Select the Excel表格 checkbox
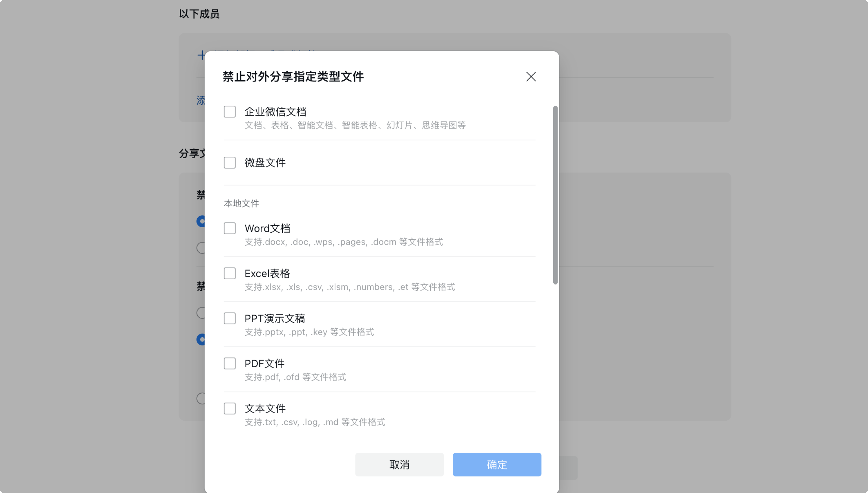Viewport: 868px width, 493px height. [x=230, y=273]
